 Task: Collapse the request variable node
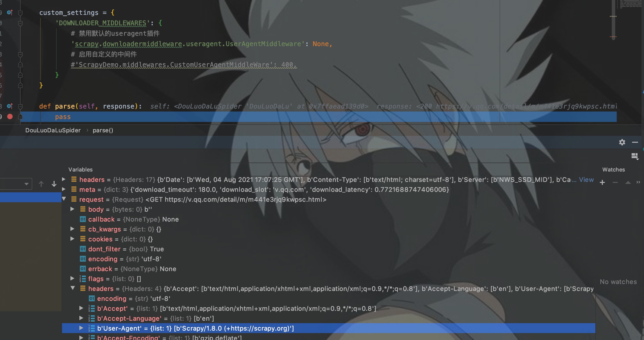click(64, 199)
